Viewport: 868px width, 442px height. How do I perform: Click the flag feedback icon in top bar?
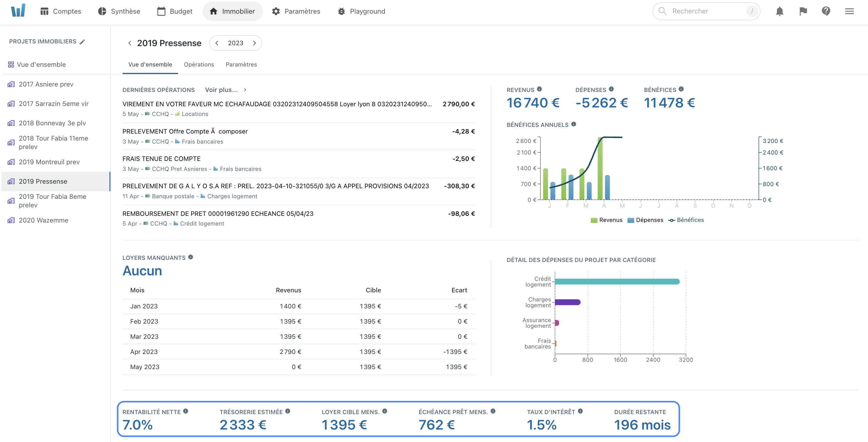(x=803, y=11)
